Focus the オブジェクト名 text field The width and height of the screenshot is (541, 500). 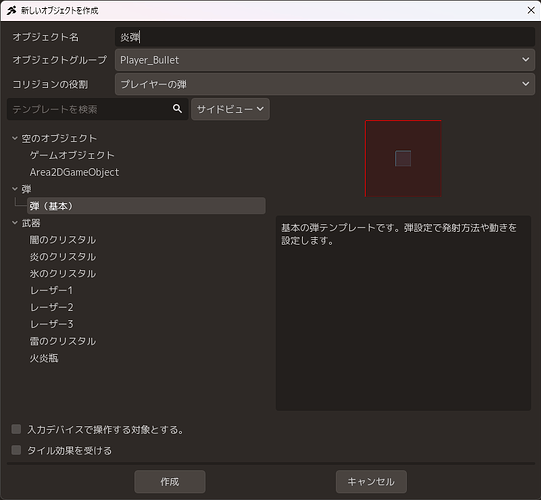tap(325, 37)
